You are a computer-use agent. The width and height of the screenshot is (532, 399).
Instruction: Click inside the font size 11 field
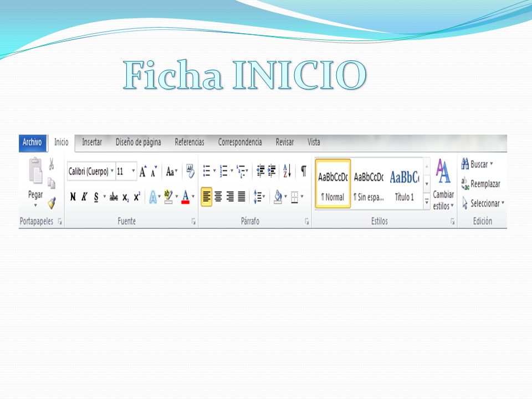(123, 171)
